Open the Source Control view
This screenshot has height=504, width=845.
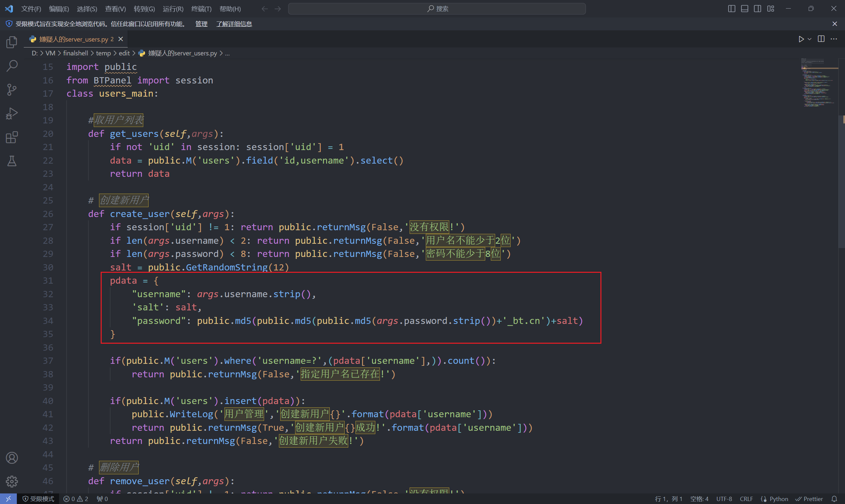click(x=12, y=90)
